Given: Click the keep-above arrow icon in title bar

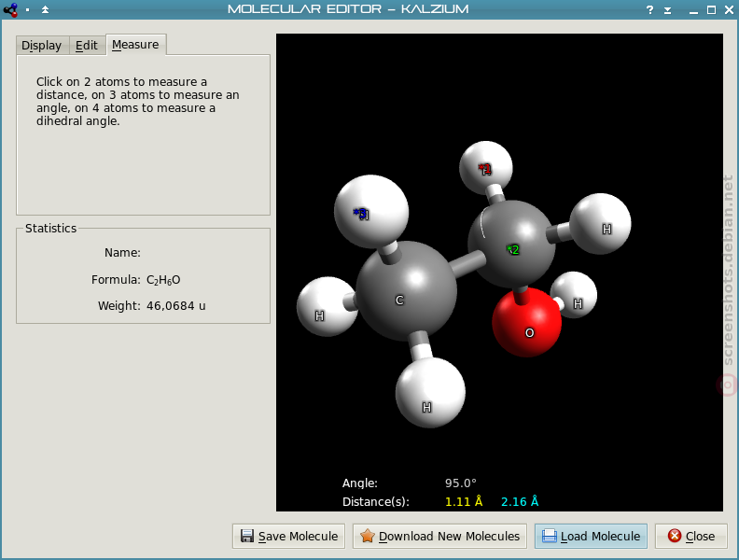Looking at the screenshot, I should pos(45,9).
